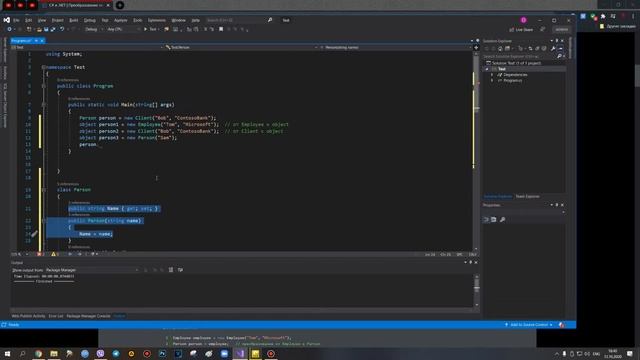Open the Any CPU platform dropdown
The width and height of the screenshot is (640, 360).
pos(123,29)
